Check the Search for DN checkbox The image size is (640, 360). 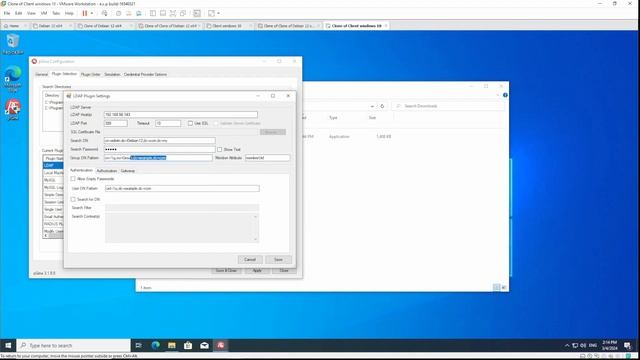(73, 199)
